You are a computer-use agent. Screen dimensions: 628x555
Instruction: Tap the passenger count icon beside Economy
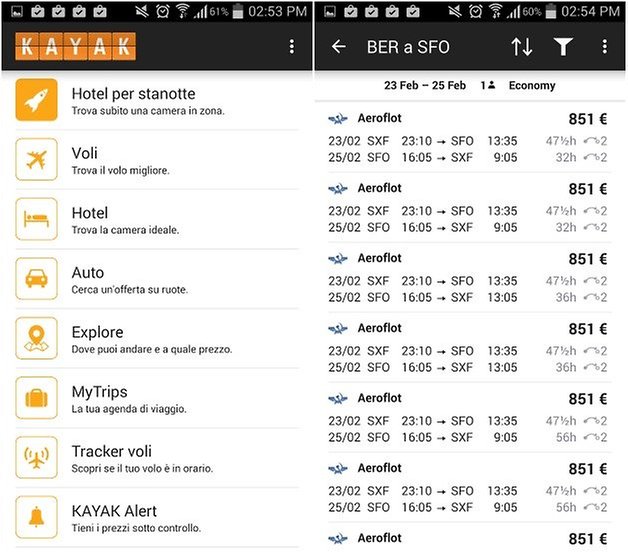[x=488, y=85]
